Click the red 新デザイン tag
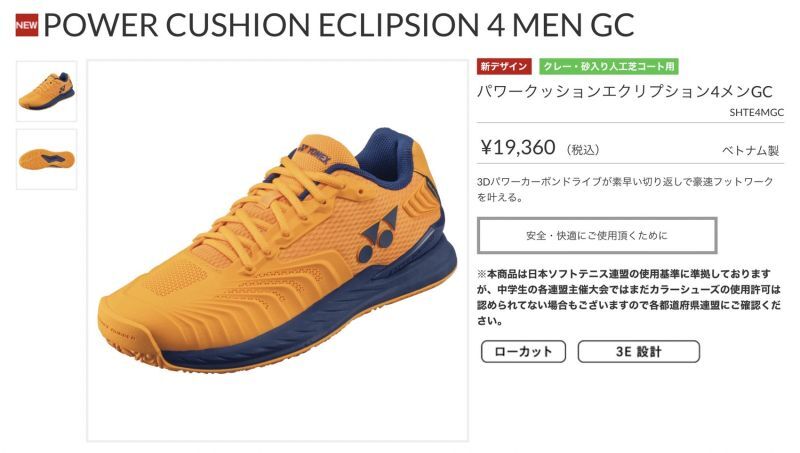 (x=504, y=66)
